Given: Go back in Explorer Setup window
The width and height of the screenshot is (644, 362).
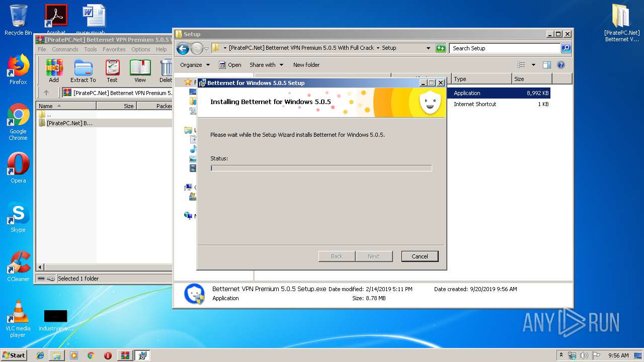Looking at the screenshot, I should tap(183, 48).
